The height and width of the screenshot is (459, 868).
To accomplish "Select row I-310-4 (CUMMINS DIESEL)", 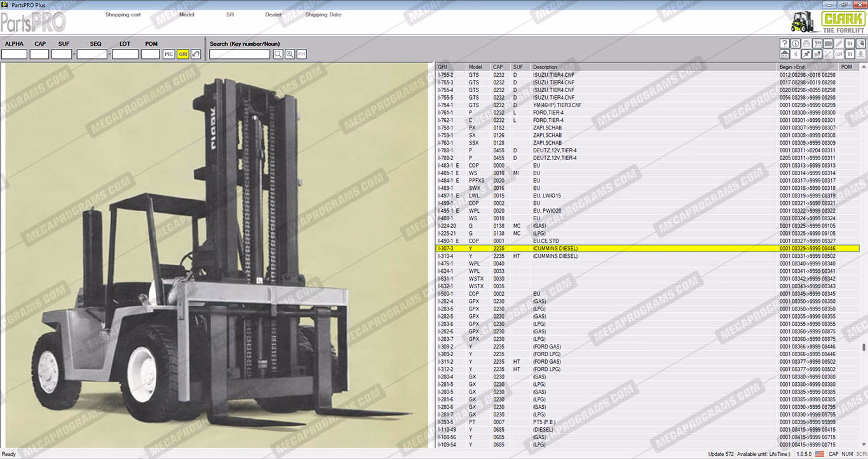I will point(648,256).
